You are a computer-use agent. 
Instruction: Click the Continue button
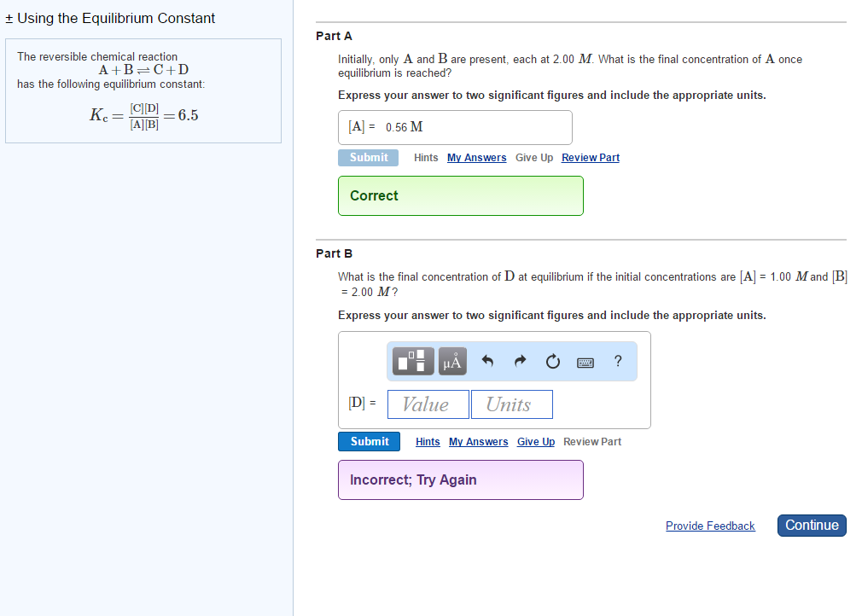click(812, 526)
